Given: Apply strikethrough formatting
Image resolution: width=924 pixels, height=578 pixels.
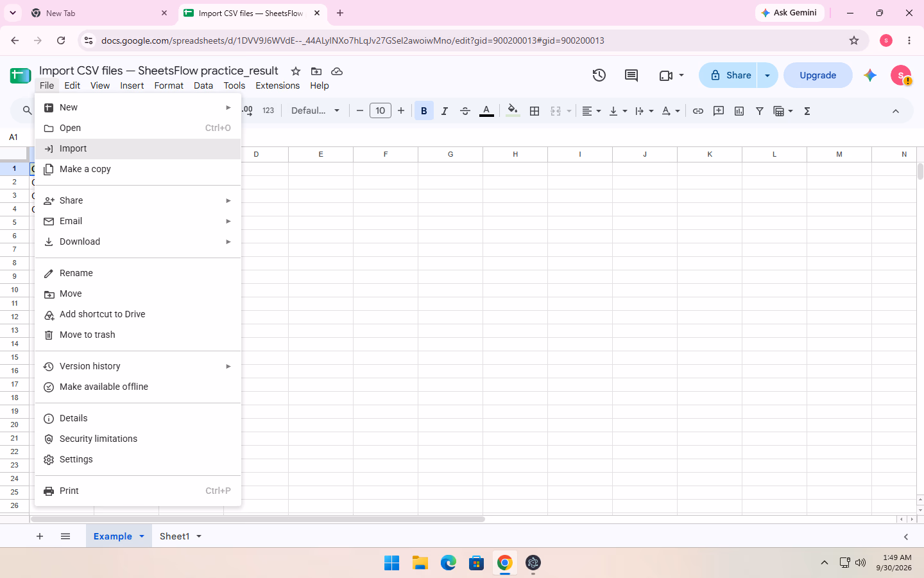Looking at the screenshot, I should (x=465, y=111).
